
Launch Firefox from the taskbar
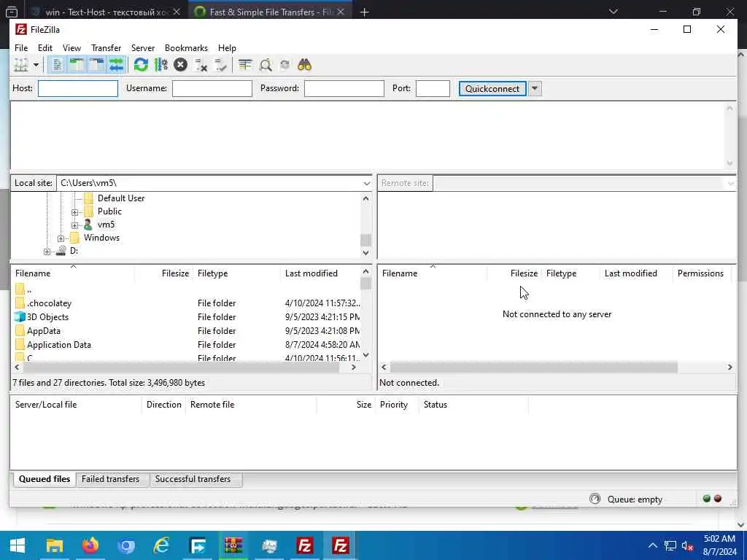pyautogui.click(x=90, y=545)
